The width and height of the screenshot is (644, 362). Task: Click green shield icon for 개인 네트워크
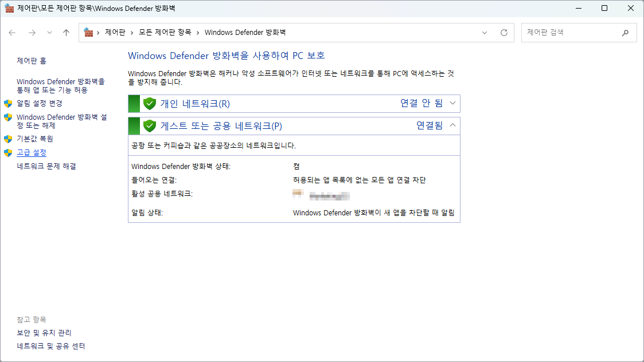click(150, 104)
